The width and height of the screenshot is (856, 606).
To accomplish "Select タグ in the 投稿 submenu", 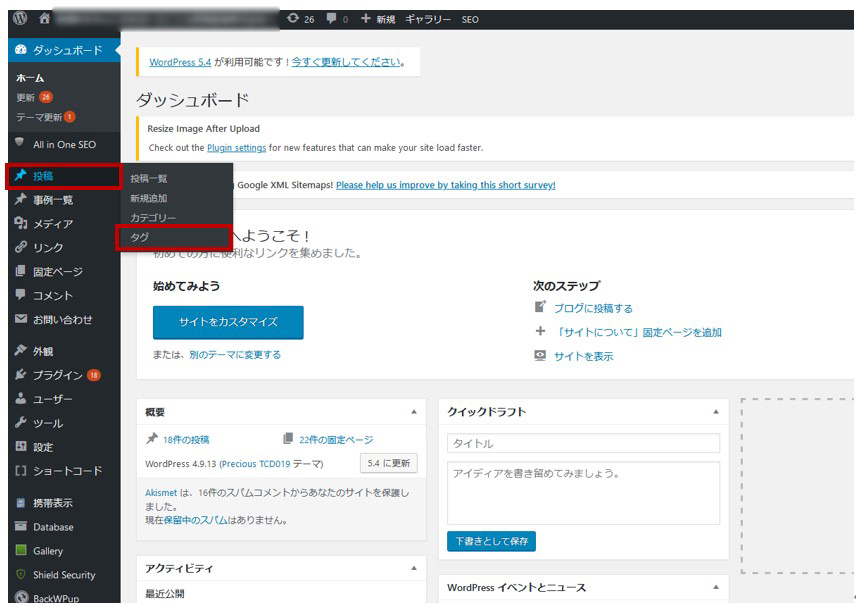I will click(139, 237).
